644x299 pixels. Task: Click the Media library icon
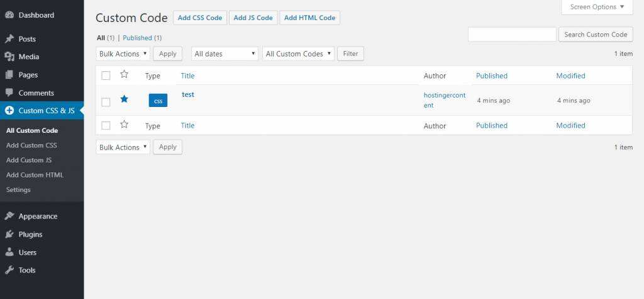pos(9,57)
